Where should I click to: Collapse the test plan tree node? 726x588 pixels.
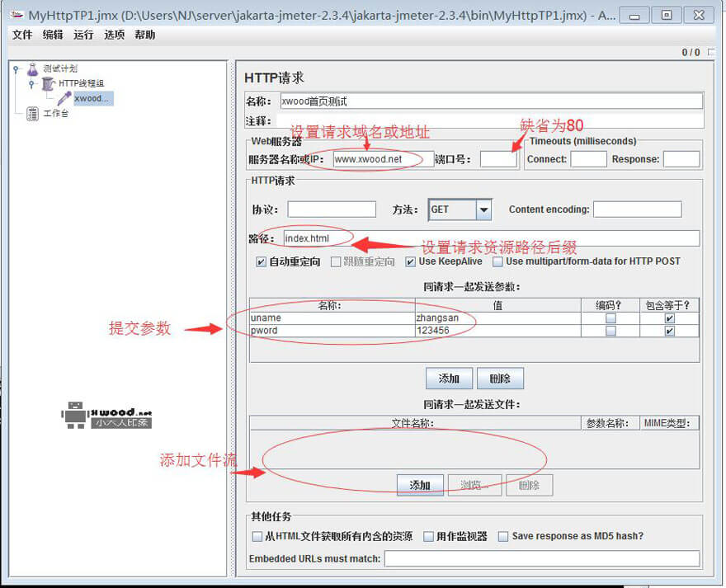pyautogui.click(x=16, y=69)
